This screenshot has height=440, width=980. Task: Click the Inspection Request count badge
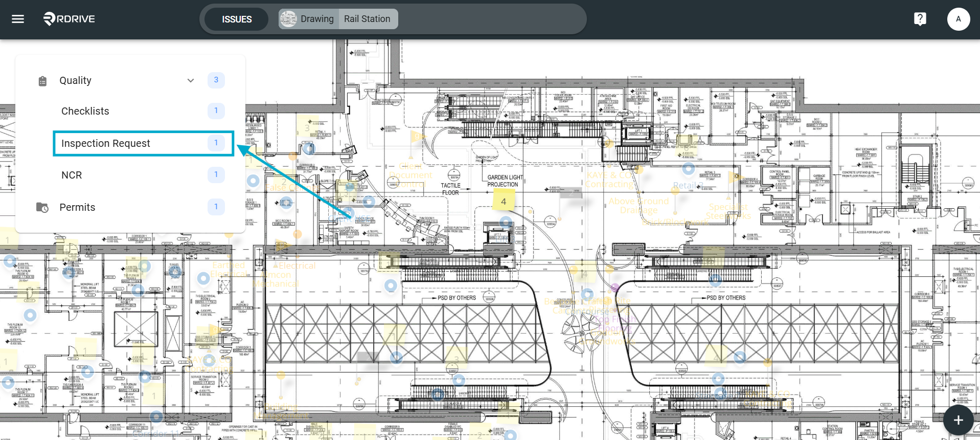click(x=216, y=143)
